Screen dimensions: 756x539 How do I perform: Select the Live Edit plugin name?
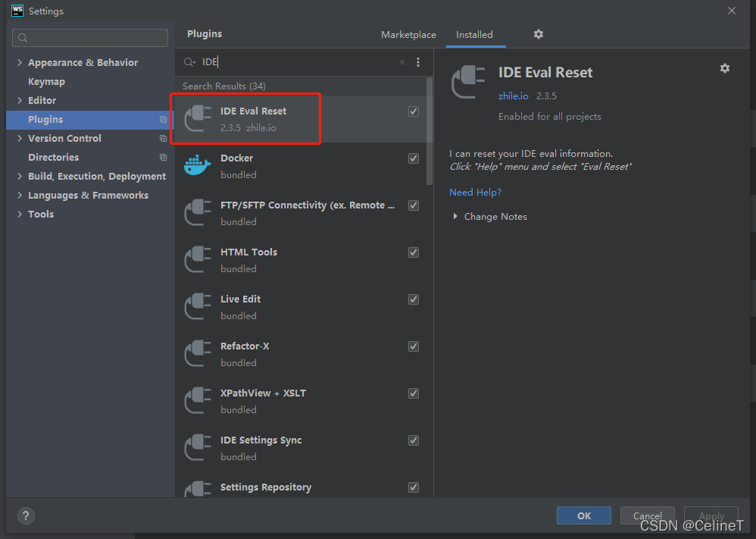click(x=241, y=299)
